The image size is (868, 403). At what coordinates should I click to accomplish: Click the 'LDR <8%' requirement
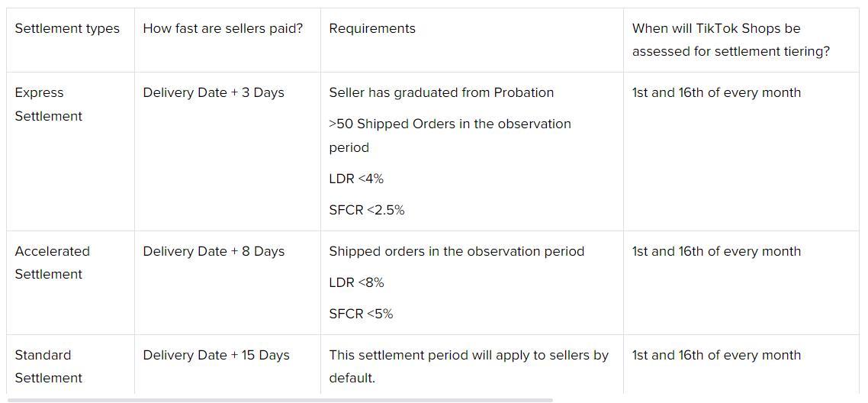tap(356, 283)
